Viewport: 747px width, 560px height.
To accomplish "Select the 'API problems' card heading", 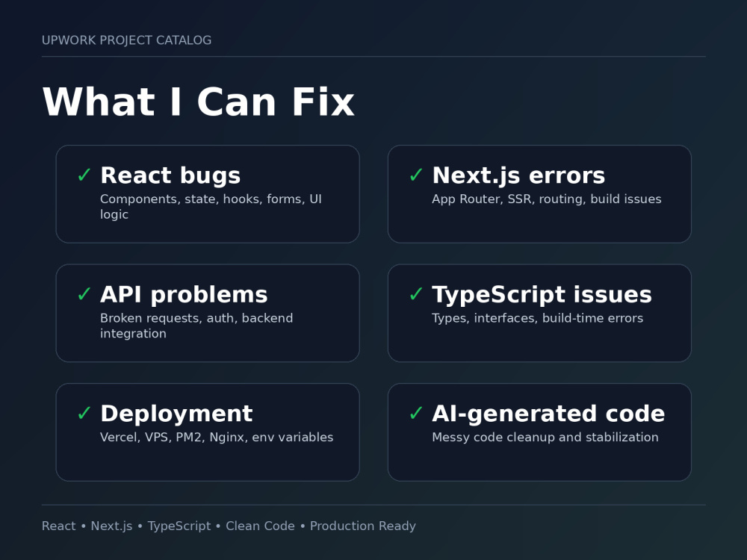I will click(x=184, y=295).
